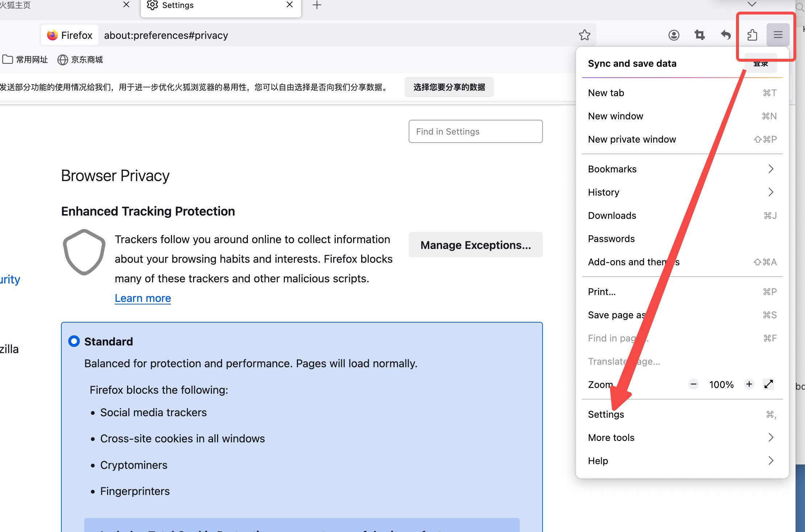
Task: Open a new tab with plus
Action: [x=317, y=5]
